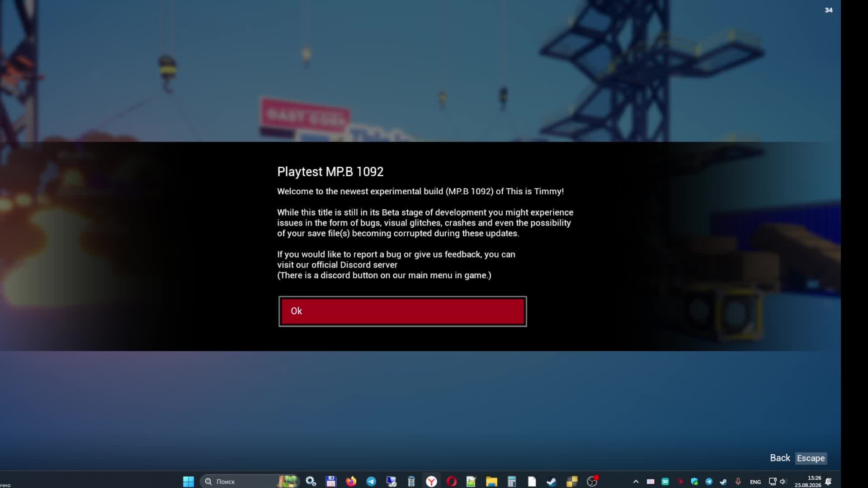Switch the ENG input language
The image size is (868, 488).
(755, 482)
